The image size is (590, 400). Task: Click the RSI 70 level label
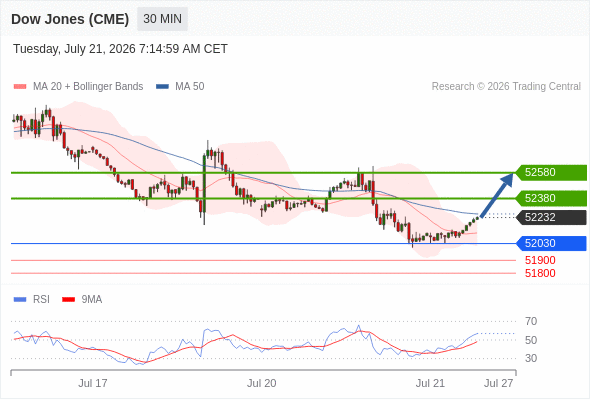(531, 321)
